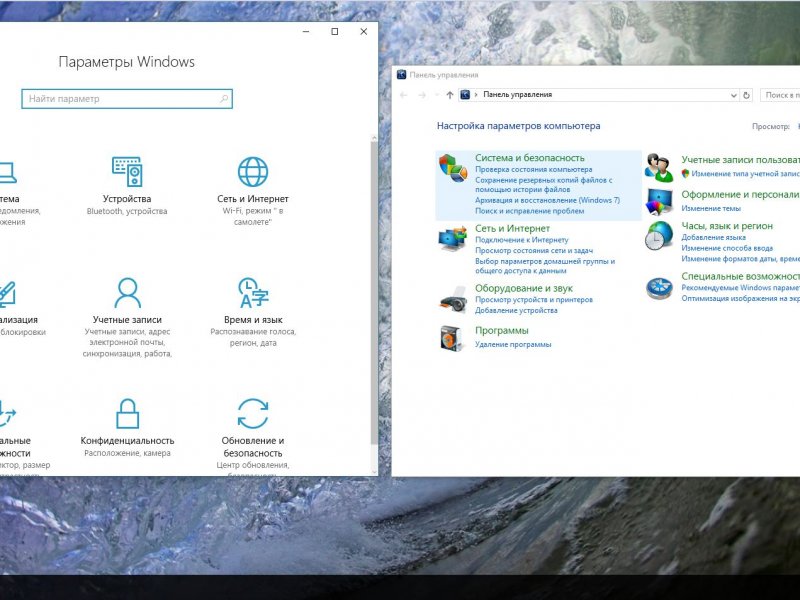Image resolution: width=800 pixels, height=600 pixels.
Task: Open the Учетные записи tile in Settings
Action: (x=127, y=317)
